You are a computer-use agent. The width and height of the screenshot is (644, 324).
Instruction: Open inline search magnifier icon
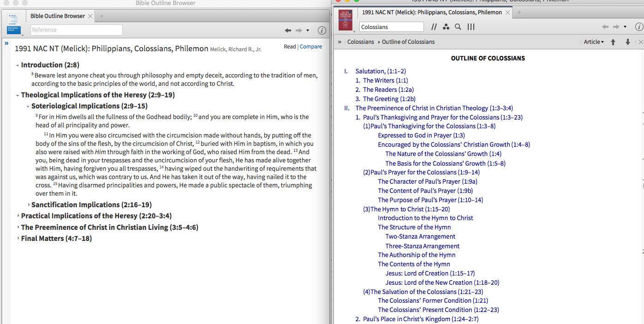458,27
